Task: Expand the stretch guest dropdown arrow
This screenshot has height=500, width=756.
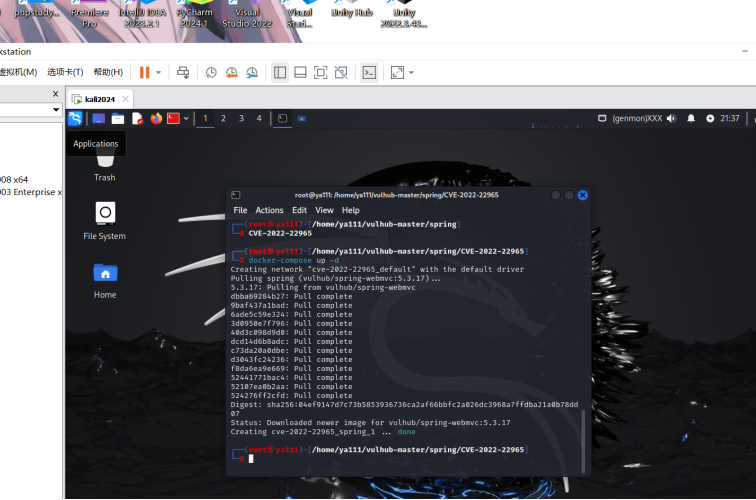Action: pos(411,72)
